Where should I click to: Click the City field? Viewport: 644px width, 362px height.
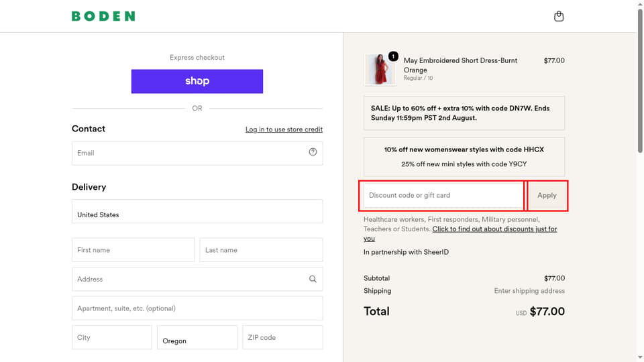(112, 337)
